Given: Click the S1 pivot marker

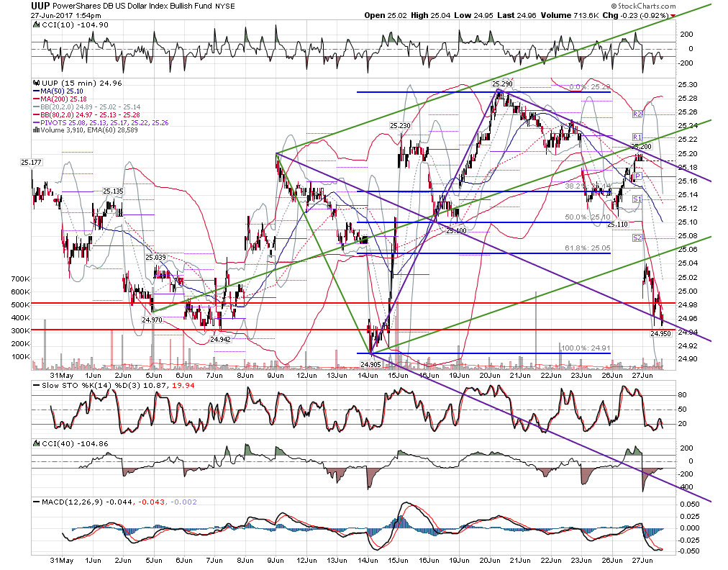Looking at the screenshot, I should pyautogui.click(x=637, y=199).
